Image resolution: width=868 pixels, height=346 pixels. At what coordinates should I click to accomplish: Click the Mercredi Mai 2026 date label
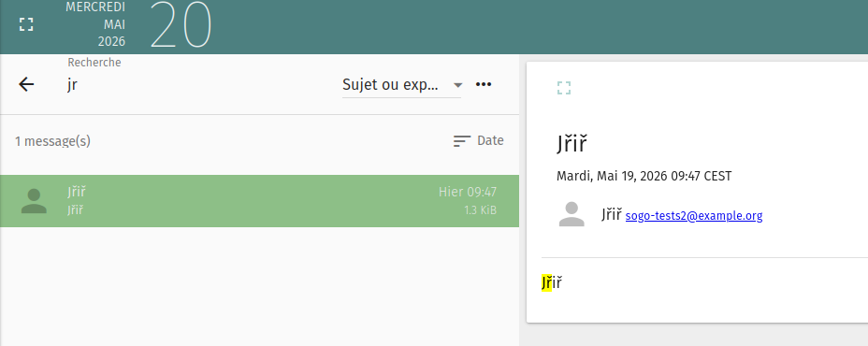click(95, 24)
